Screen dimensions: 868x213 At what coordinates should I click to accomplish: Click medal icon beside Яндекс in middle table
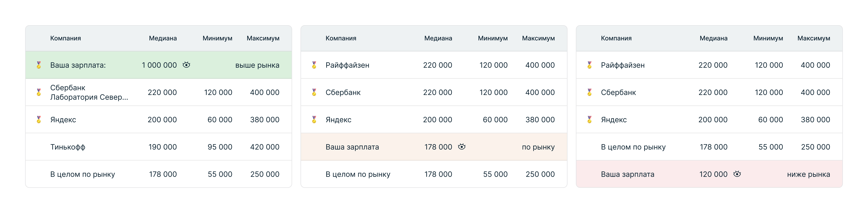[314, 119]
